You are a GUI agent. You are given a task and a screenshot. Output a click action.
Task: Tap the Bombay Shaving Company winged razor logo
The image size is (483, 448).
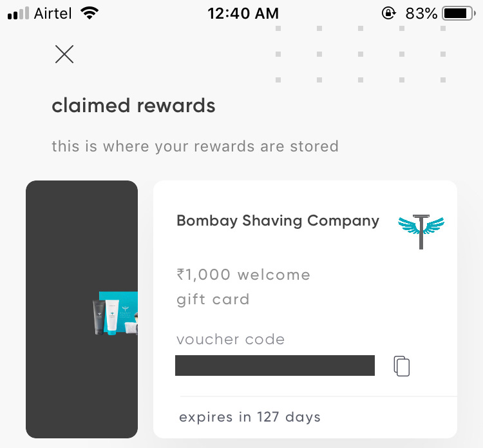click(x=421, y=231)
